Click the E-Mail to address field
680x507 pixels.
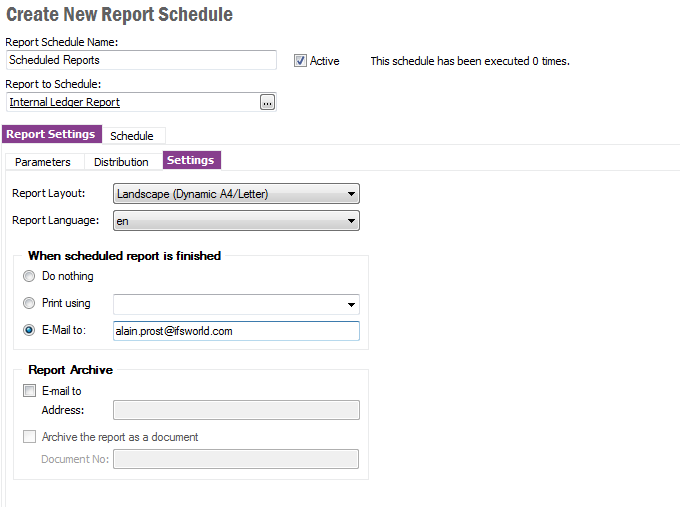(x=235, y=331)
